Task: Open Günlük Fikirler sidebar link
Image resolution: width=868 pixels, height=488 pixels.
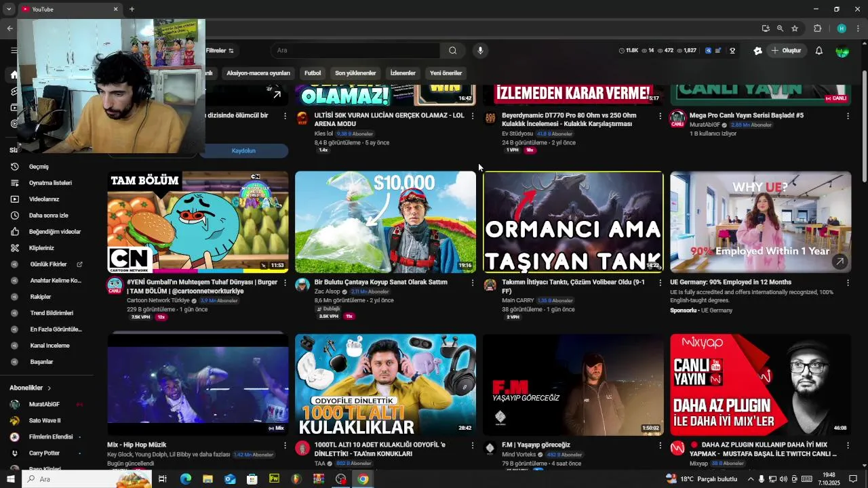Action: coord(48,264)
